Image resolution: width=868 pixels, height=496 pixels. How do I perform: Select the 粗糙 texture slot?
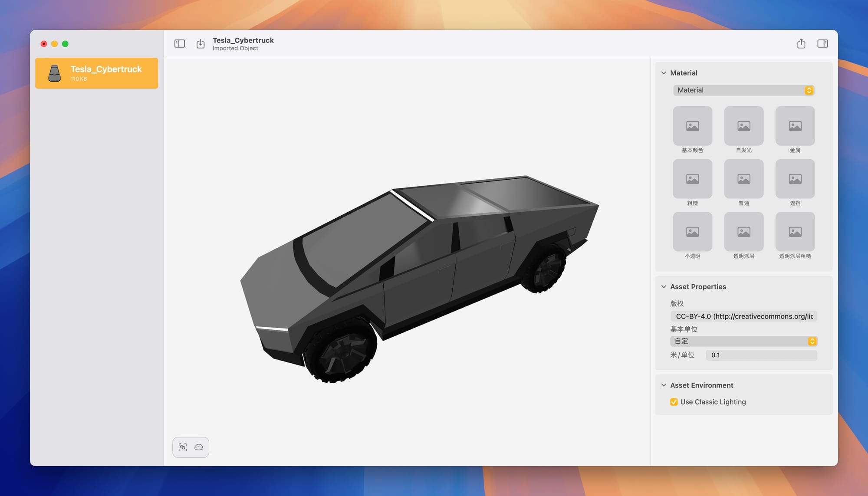(x=692, y=179)
